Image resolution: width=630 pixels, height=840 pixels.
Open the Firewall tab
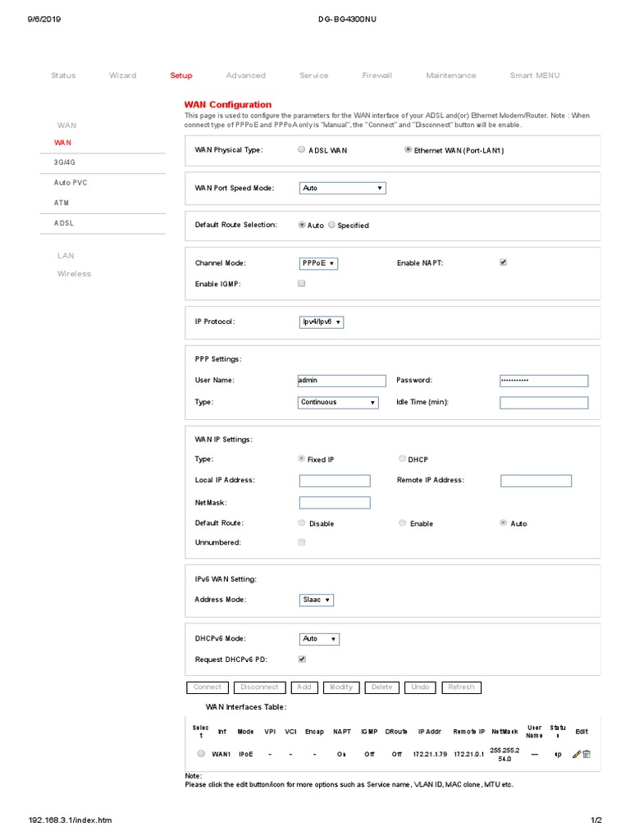pos(377,75)
